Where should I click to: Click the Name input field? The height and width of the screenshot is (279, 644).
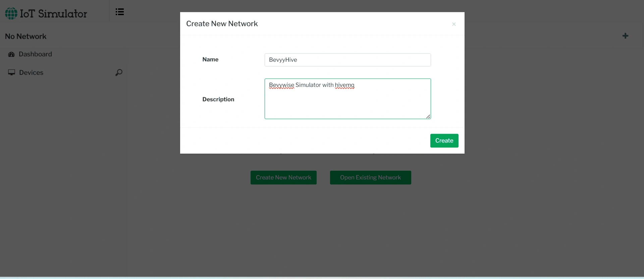pyautogui.click(x=347, y=60)
